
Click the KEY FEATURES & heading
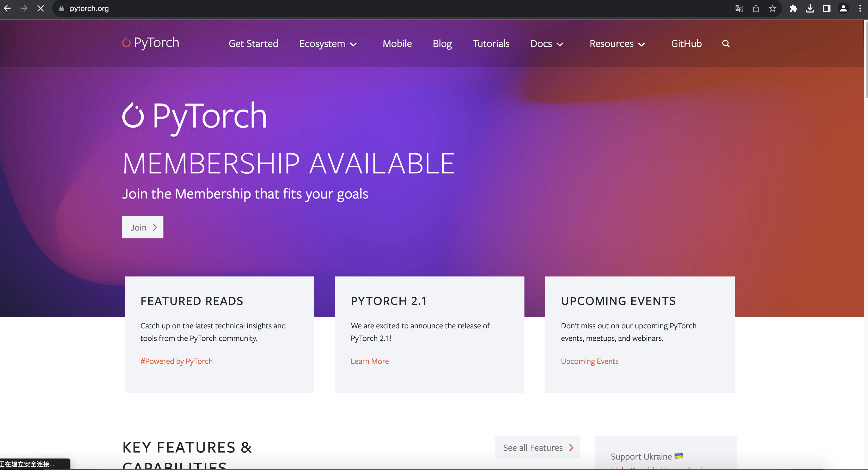point(187,447)
